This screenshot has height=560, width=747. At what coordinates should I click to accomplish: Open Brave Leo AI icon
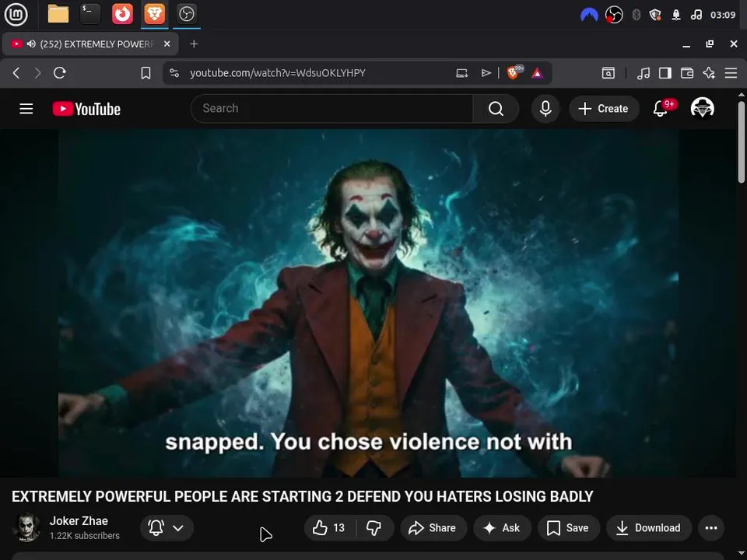[x=709, y=73]
